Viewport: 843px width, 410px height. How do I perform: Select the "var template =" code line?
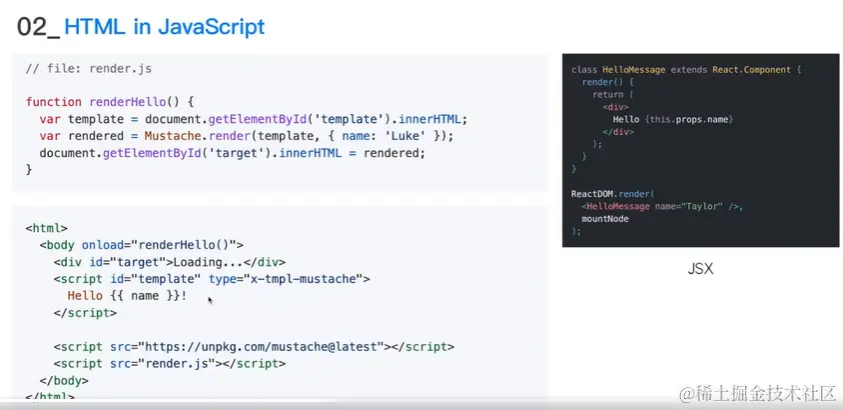[254, 119]
